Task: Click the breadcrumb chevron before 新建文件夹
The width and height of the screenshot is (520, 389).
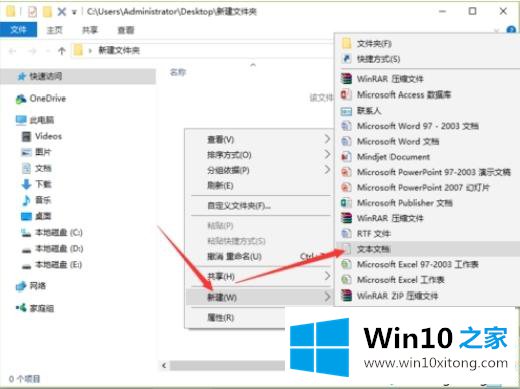Action: [x=90, y=51]
